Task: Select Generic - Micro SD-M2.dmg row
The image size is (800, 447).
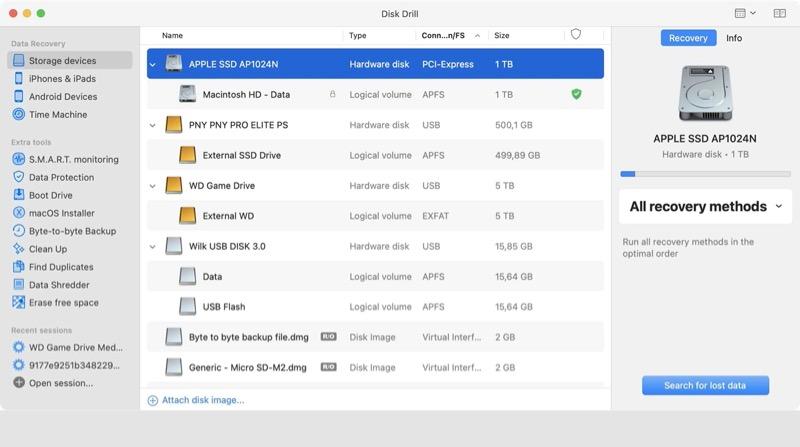Action: click(376, 367)
